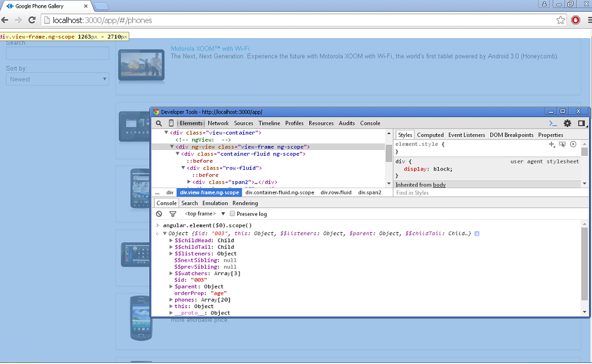Expand the $$childHead property

[x=171, y=241]
